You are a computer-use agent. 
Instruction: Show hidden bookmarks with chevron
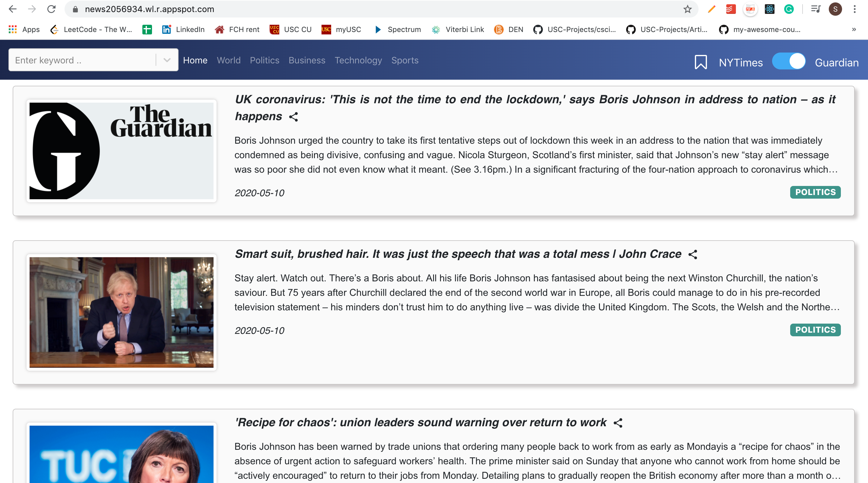pos(854,29)
